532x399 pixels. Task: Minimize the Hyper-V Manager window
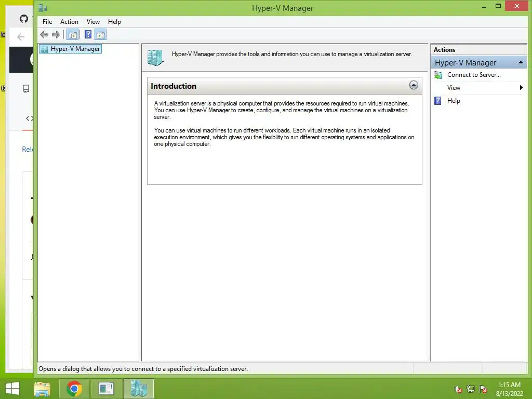484,6
